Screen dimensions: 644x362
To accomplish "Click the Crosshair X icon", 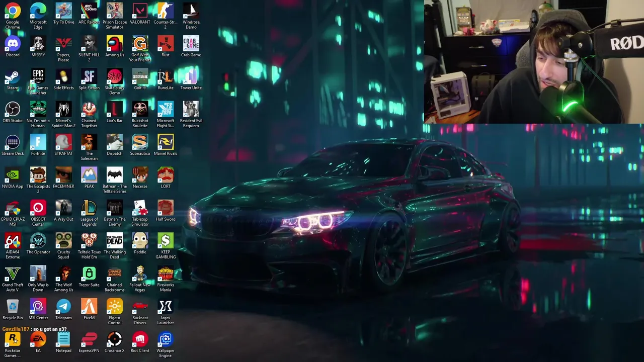I will (x=114, y=339).
